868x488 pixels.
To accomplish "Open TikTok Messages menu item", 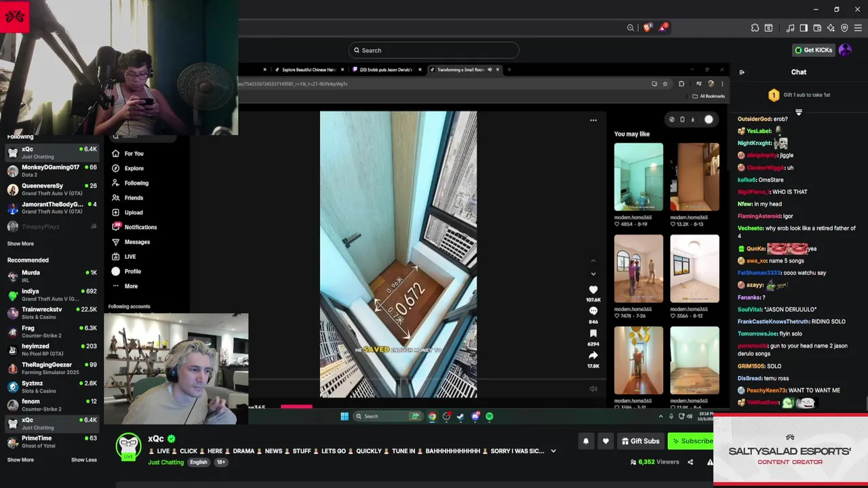I will (x=137, y=242).
